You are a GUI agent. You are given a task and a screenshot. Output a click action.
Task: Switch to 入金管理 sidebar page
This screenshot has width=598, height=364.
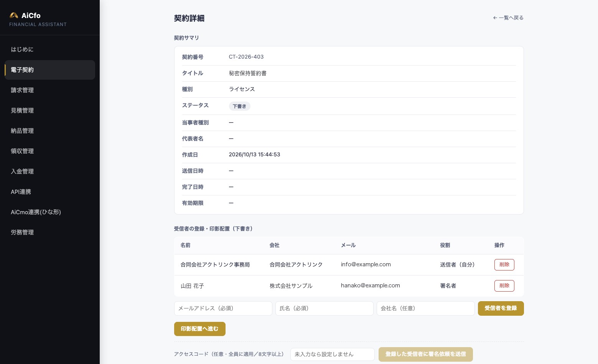point(50,171)
